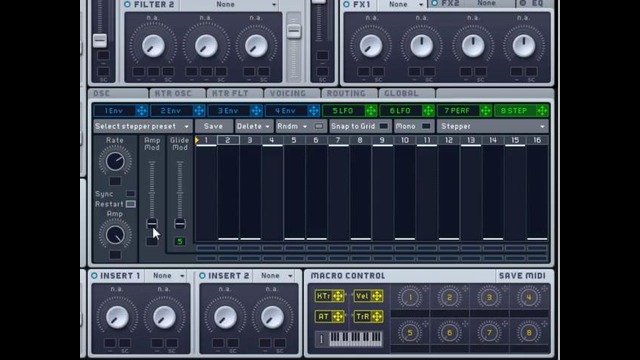Image resolution: width=640 pixels, height=360 pixels.
Task: Click stepper step 2 header
Action: (x=228, y=140)
